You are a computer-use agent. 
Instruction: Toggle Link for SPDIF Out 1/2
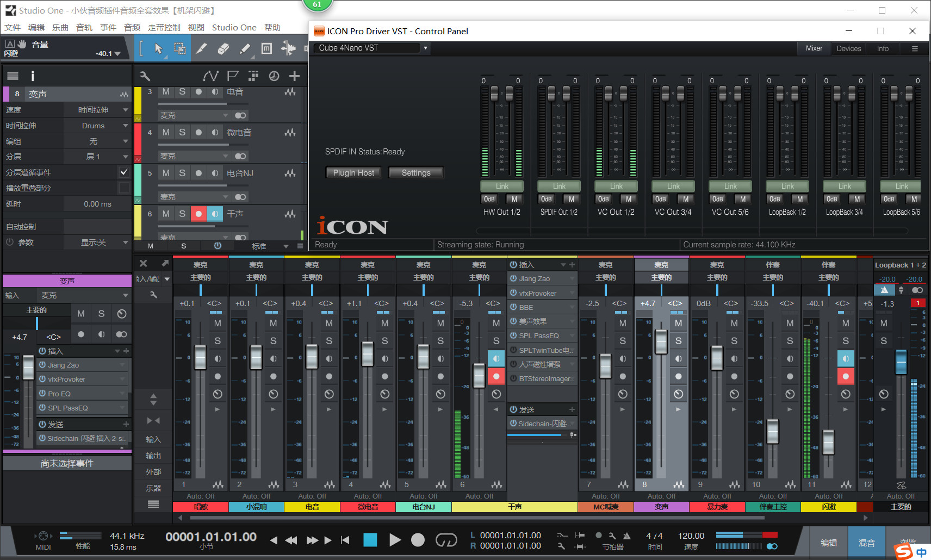pos(559,186)
